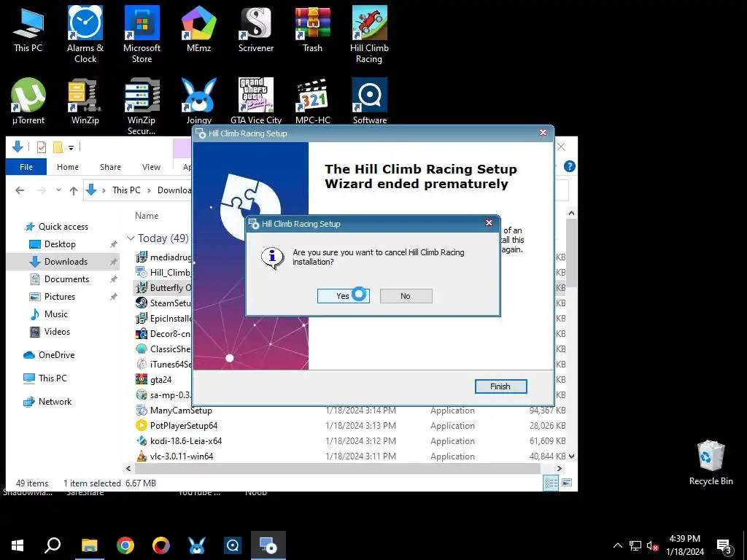747x560 pixels.
Task: Open Google Chrome from taskbar
Action: click(125, 545)
